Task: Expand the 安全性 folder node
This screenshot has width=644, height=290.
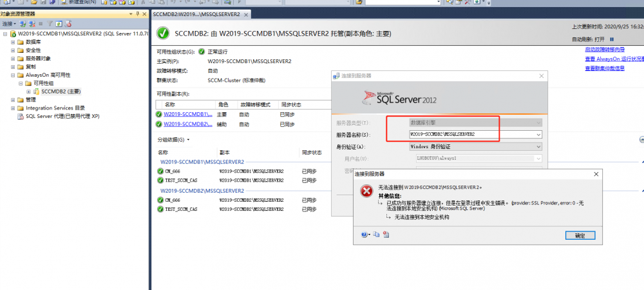Action: [13, 50]
